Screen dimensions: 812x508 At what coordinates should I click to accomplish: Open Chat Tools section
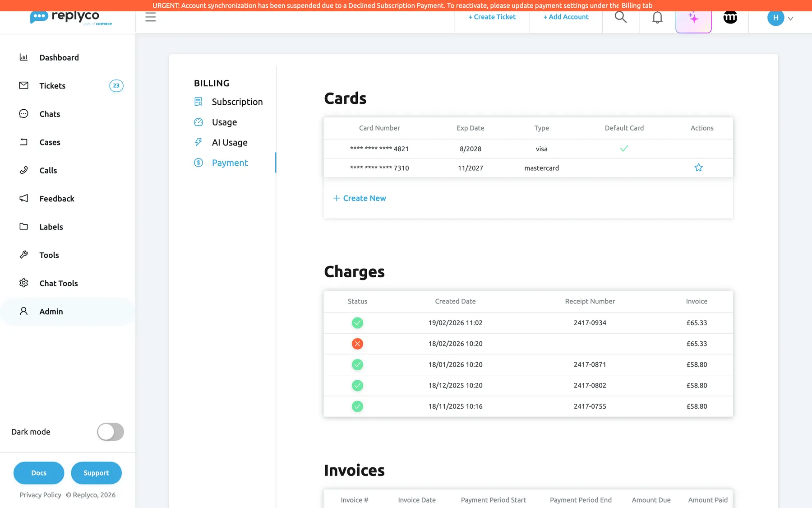click(59, 283)
